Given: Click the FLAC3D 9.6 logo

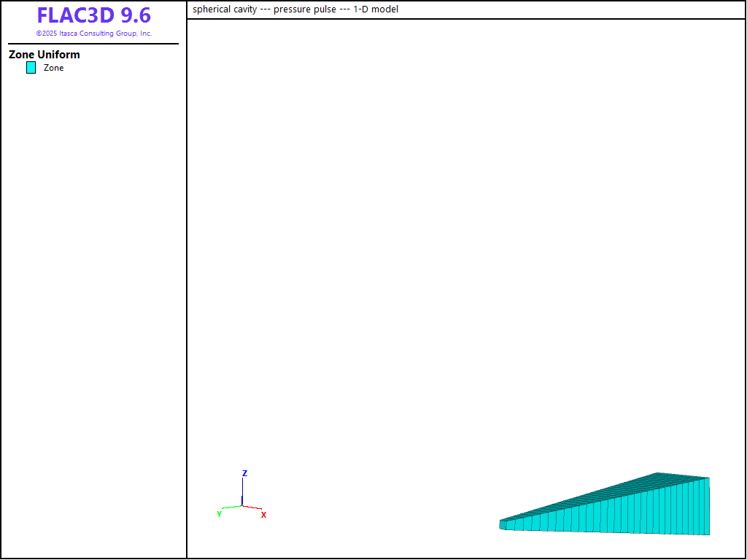Looking at the screenshot, I should pyautogui.click(x=93, y=16).
